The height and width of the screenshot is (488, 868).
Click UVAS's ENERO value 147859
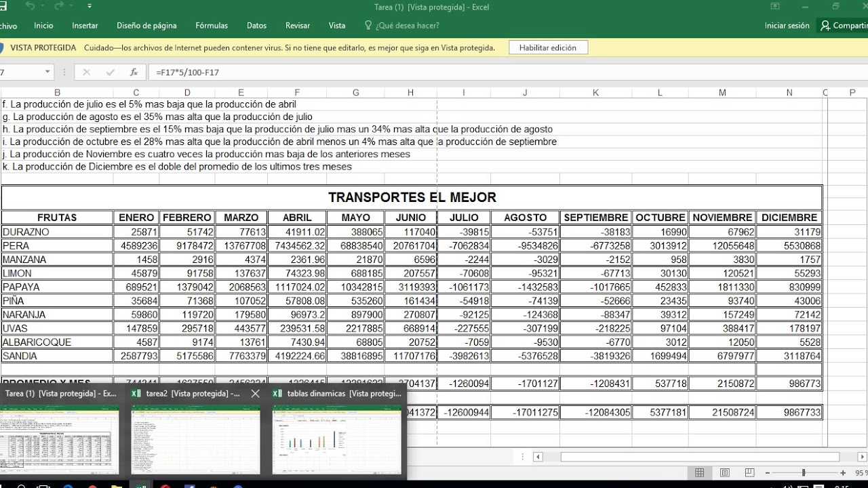136,328
